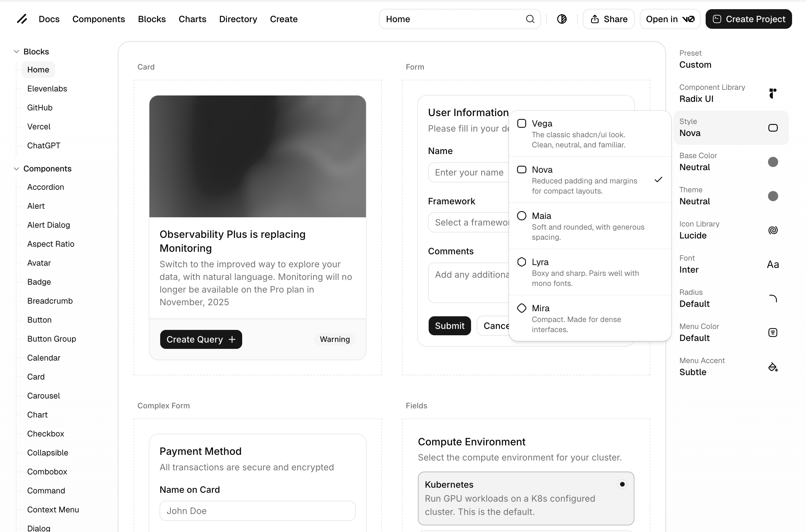Click the John Doe name input field
Viewport: 806px width, 532px height.
coord(257,510)
